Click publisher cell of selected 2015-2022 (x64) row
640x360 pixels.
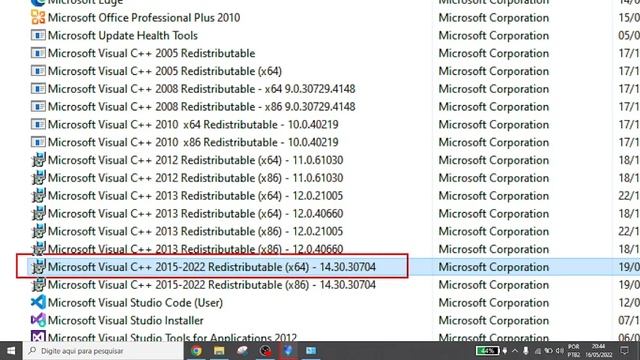point(494,267)
